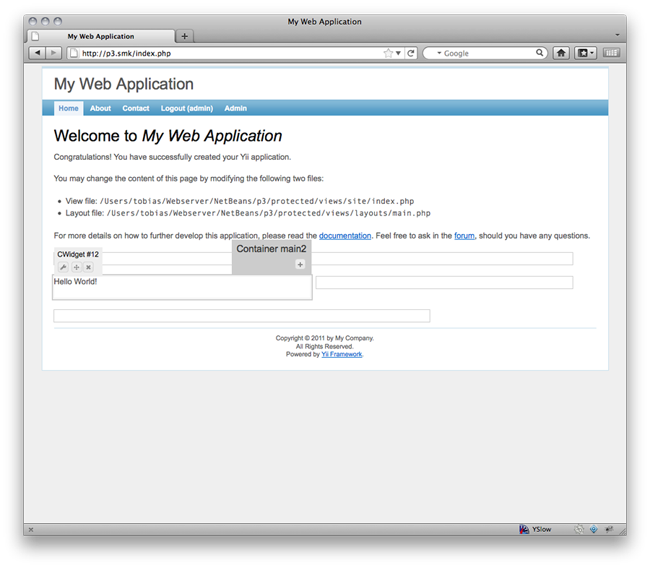The image size is (650, 568).
Task: Open the Yii Framework footer link
Action: 342,354
